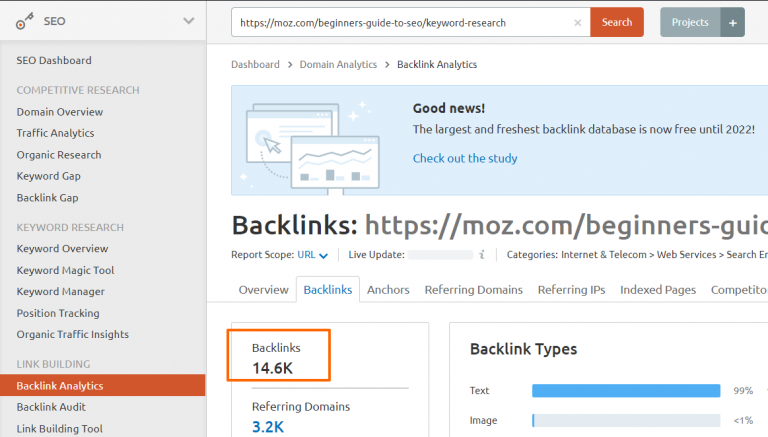768x437 pixels.
Task: Open Keyword Overview
Action: 62,248
